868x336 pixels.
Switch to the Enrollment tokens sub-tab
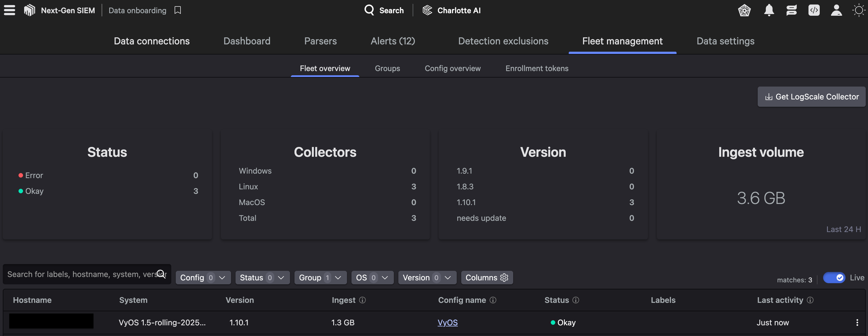pyautogui.click(x=536, y=69)
